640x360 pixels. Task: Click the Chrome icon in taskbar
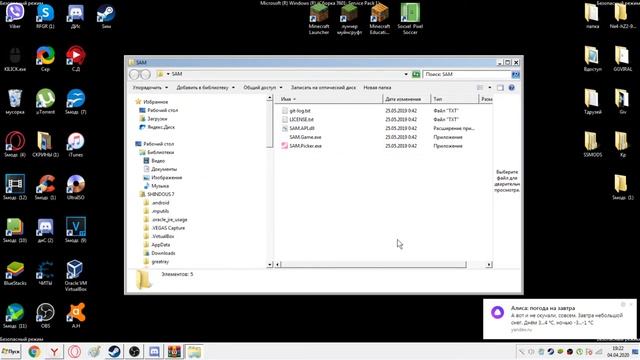coord(34,351)
